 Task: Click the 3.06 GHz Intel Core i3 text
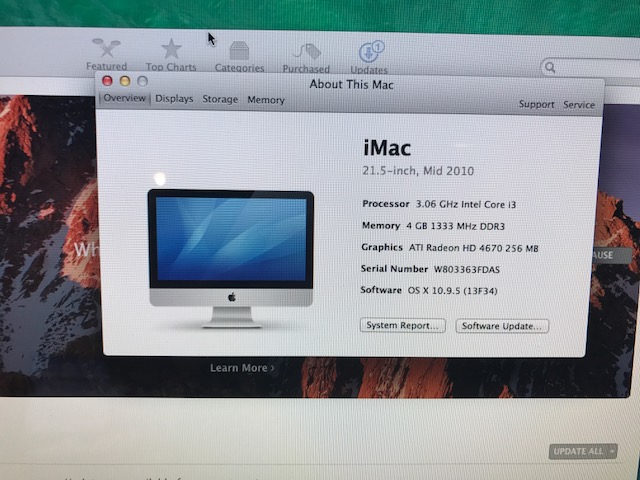(466, 204)
